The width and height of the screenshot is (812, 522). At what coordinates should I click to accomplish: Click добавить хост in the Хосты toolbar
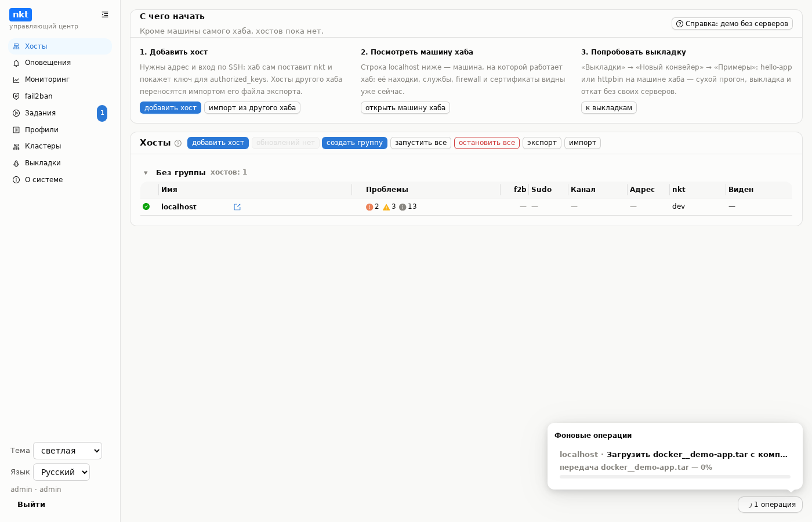pos(218,143)
